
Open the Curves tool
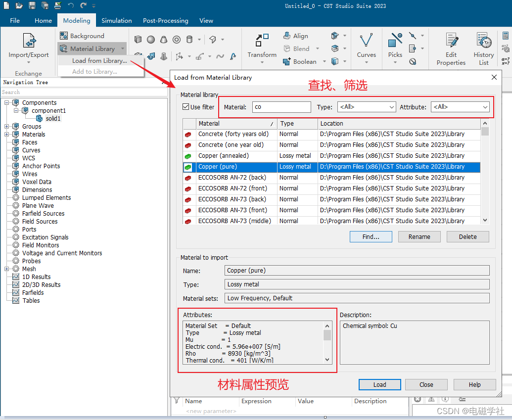(x=367, y=48)
